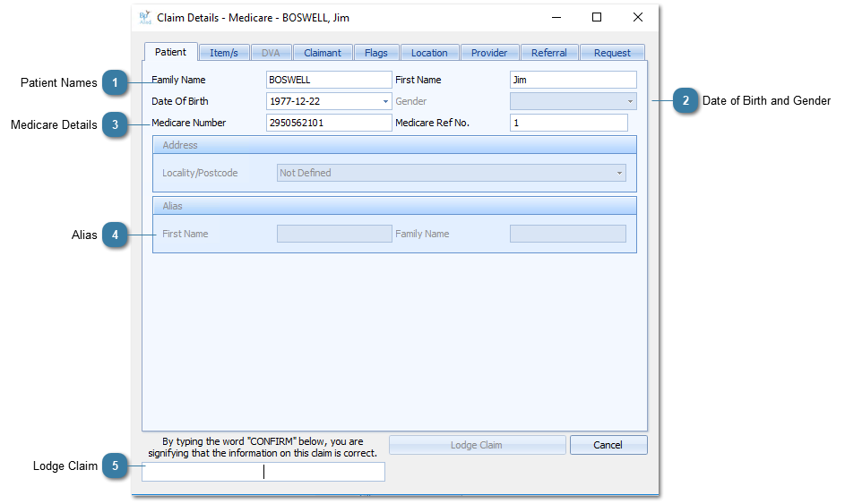Open the Provider tab
The width and height of the screenshot is (845, 504).
coord(488,53)
